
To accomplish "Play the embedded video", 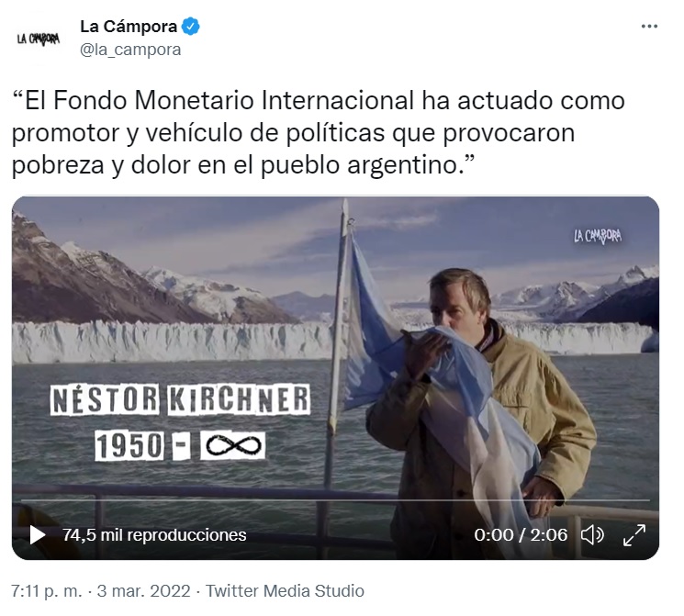I will point(38,535).
